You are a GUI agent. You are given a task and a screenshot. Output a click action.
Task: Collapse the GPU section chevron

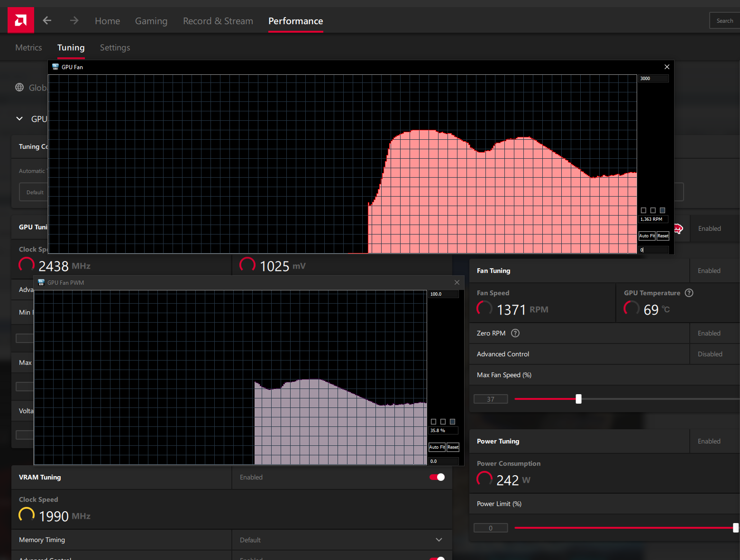point(19,118)
